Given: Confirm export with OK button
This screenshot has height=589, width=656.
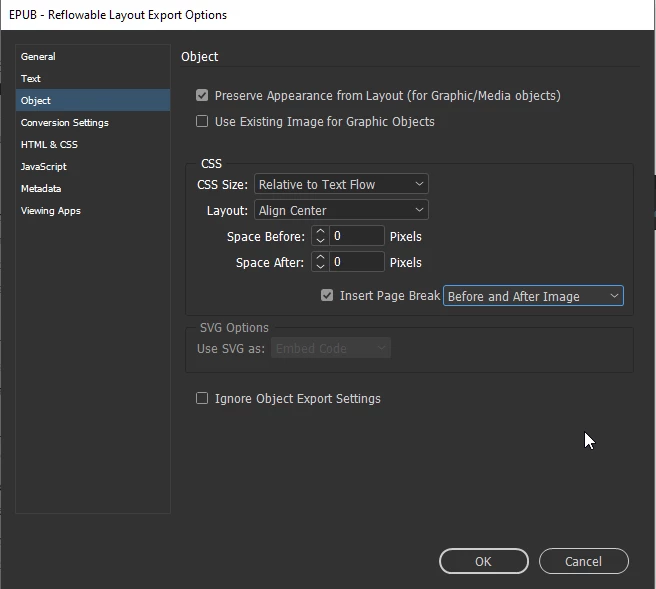Looking at the screenshot, I should coord(484,561).
